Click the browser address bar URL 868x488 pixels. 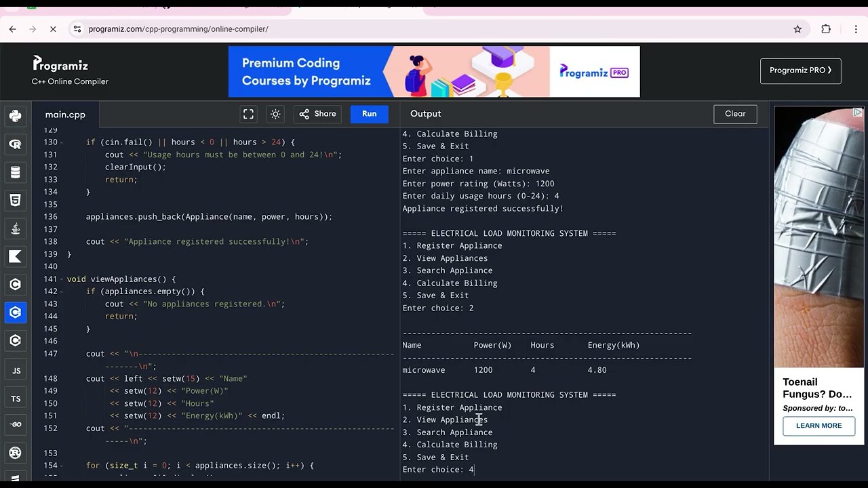178,29
